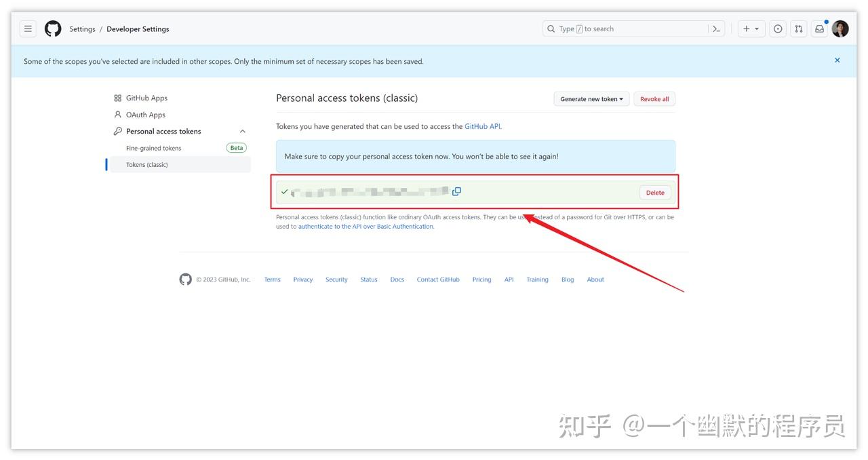Collapse the Personal access tokens section chevron

(x=242, y=131)
